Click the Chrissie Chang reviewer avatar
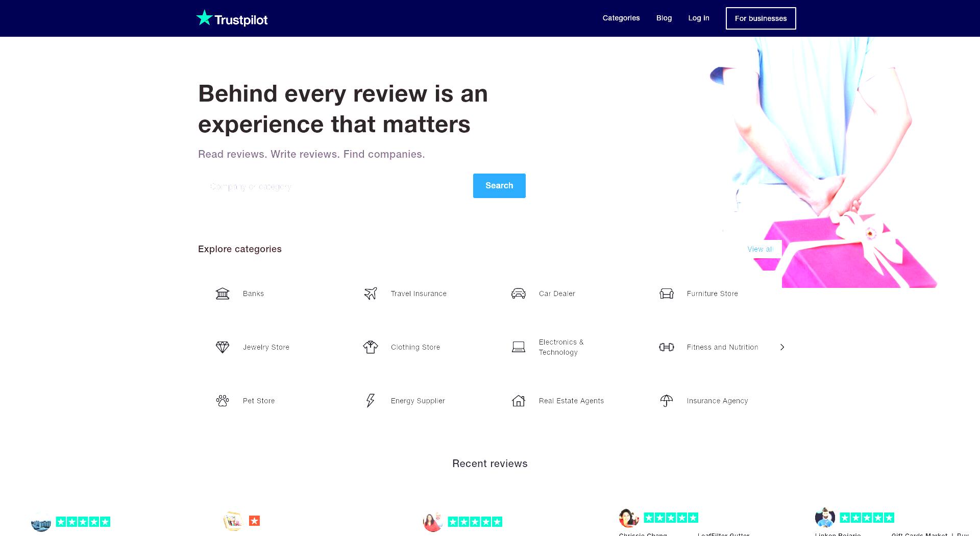 (629, 518)
